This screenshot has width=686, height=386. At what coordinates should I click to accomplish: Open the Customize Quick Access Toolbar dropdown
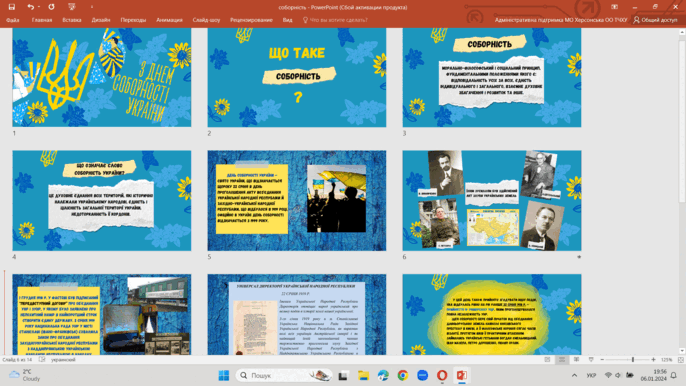click(91, 7)
